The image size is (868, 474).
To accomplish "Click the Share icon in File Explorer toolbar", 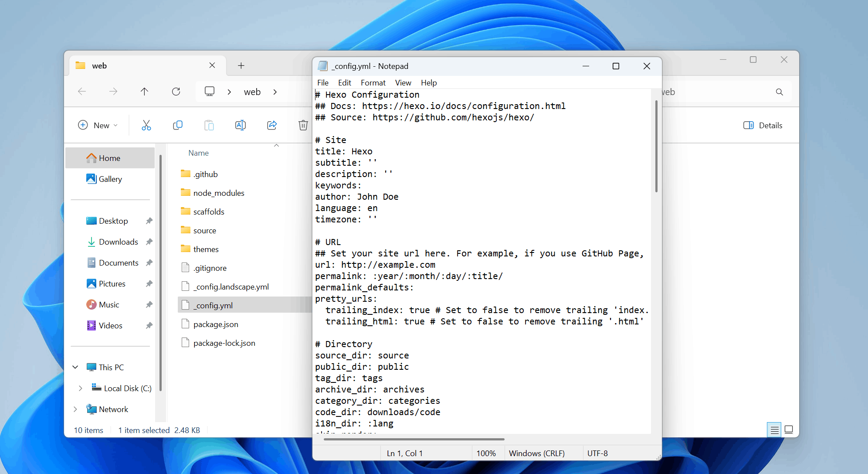I will click(272, 126).
